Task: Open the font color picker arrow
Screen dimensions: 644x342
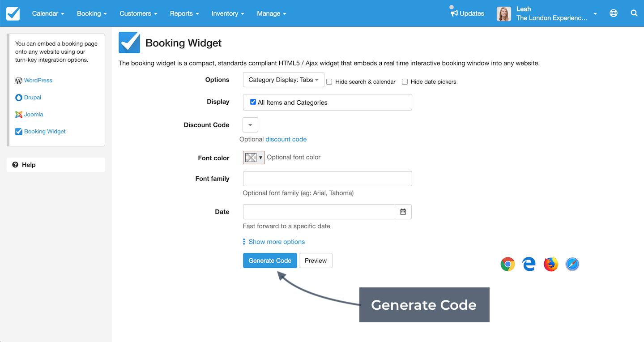Action: tap(261, 158)
